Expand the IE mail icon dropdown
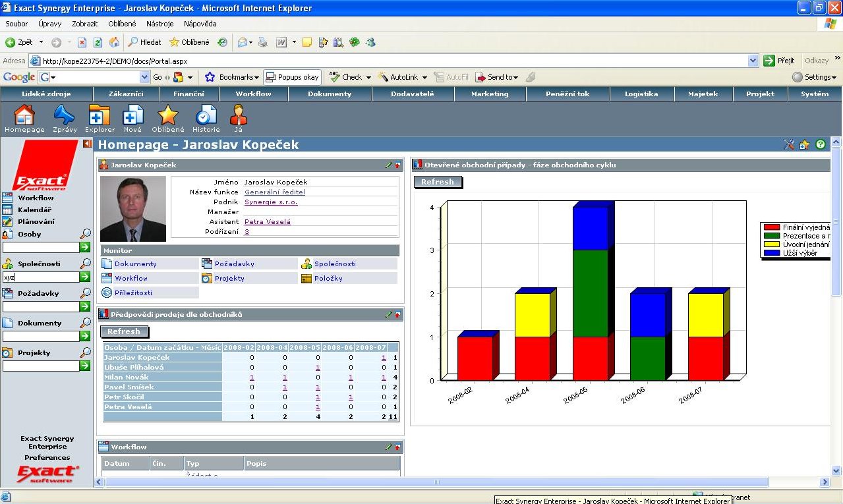 coord(251,42)
